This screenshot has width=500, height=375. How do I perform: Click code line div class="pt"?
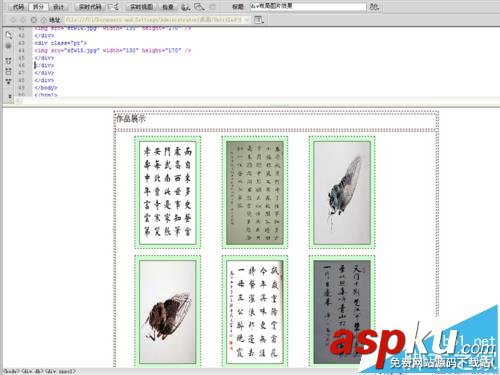click(x=60, y=43)
